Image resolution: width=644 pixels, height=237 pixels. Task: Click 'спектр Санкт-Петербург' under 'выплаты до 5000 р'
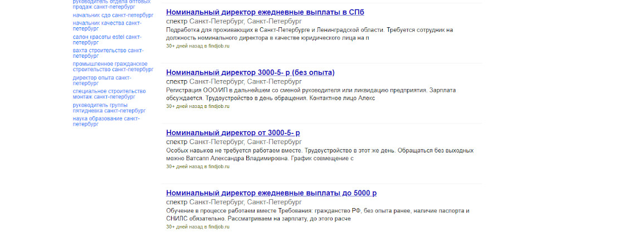coord(233,202)
